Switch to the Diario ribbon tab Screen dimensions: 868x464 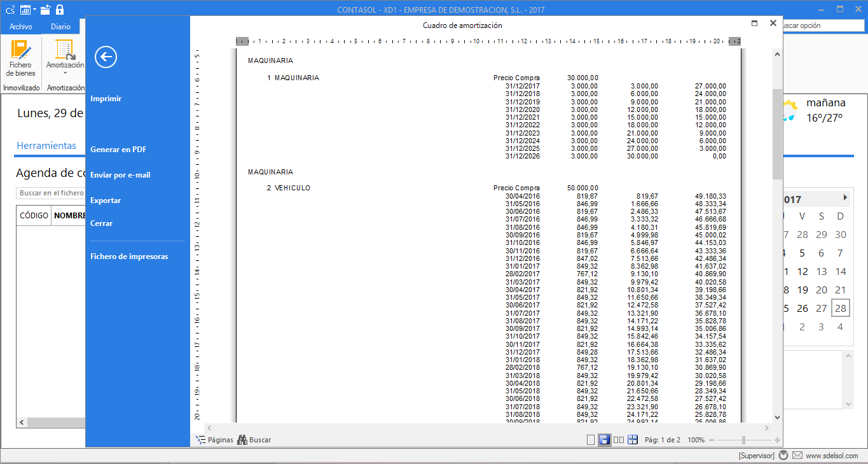pos(61,27)
